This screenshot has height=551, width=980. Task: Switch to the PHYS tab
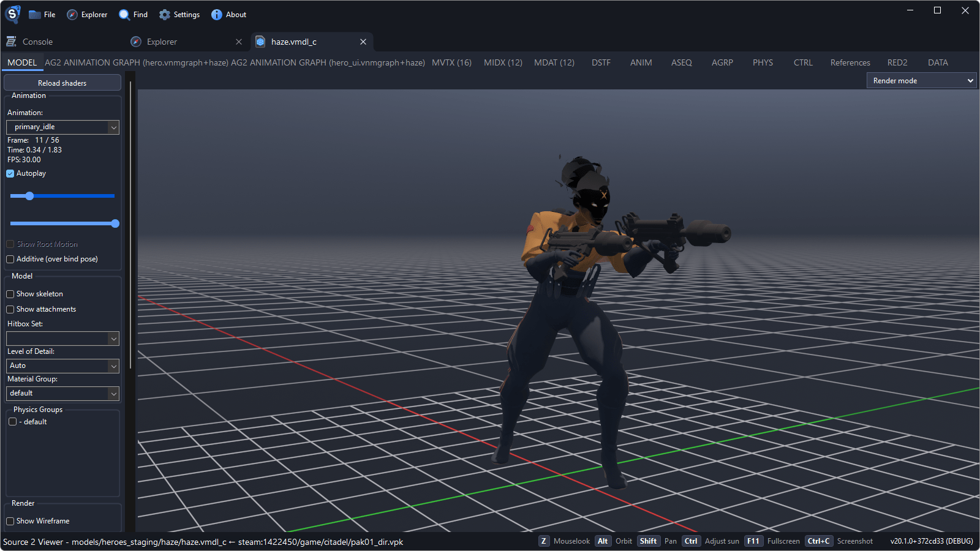(x=763, y=62)
